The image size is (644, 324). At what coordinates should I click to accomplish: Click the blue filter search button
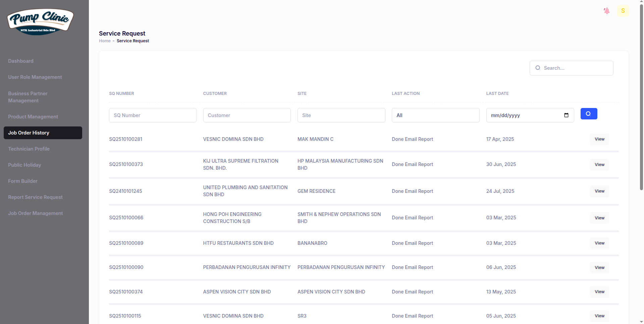point(589,114)
